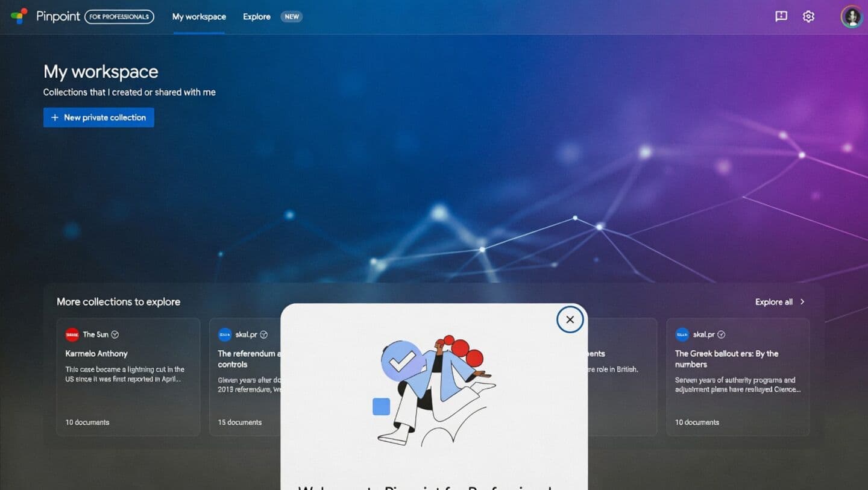Viewport: 868px width, 490px height.
Task: Click skai.gr logo on referendum card
Action: pyautogui.click(x=225, y=335)
